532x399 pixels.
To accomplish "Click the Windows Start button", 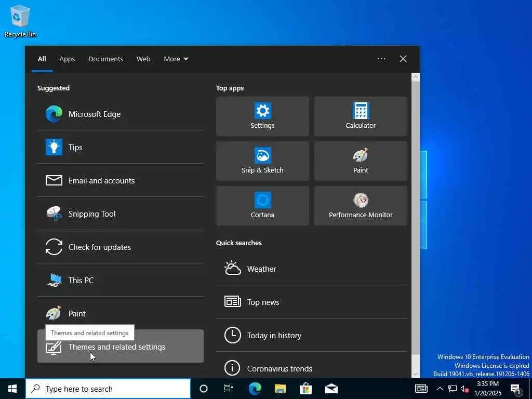I will 12,389.
